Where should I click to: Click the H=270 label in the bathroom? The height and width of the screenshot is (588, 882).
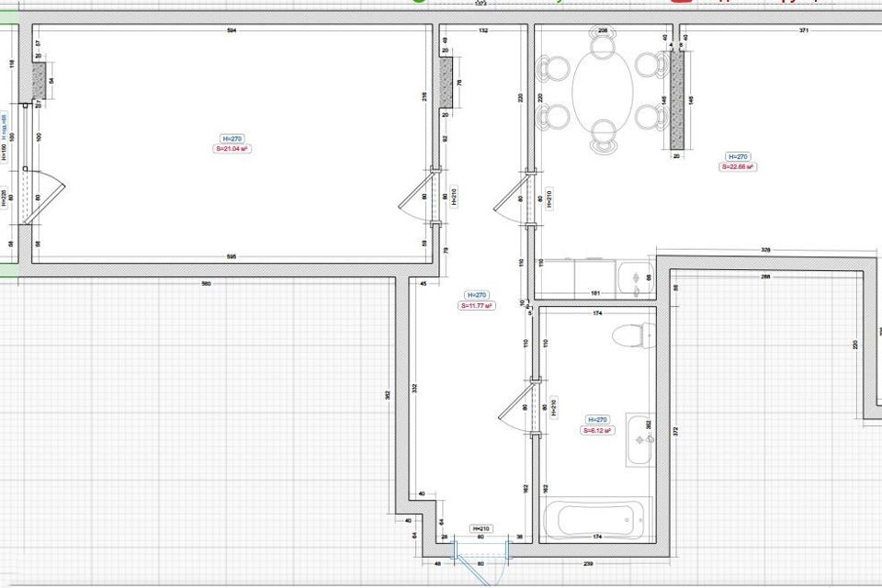[597, 419]
